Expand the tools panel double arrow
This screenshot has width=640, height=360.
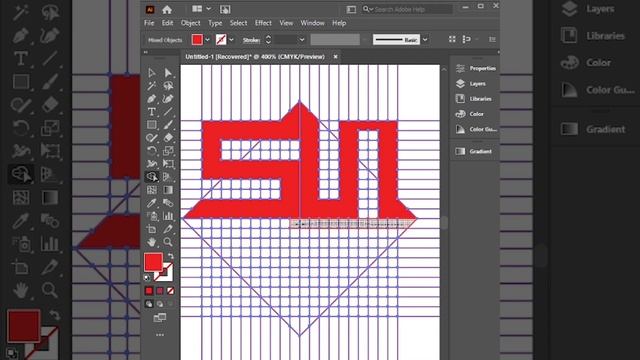point(146,52)
